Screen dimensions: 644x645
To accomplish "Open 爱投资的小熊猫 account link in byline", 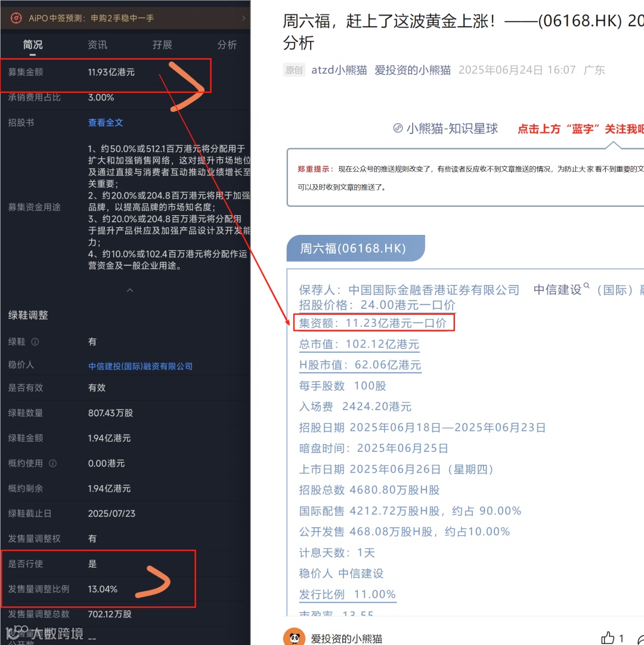I will coord(413,70).
